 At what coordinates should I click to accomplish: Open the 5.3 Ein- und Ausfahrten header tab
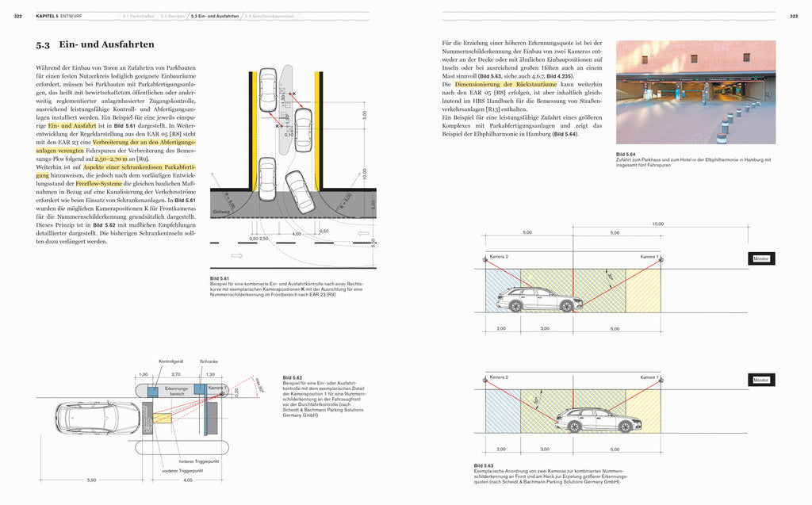pos(216,16)
